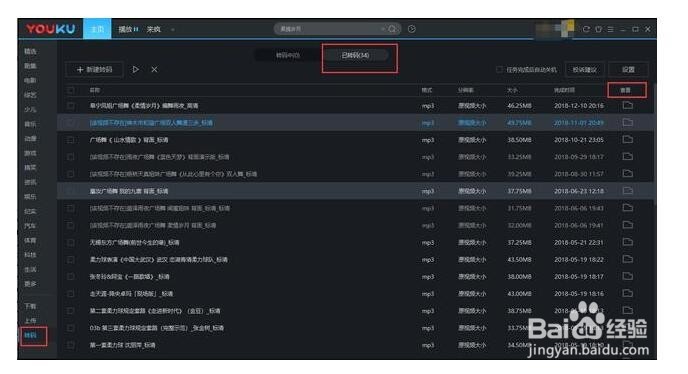The width and height of the screenshot is (688, 374).
Task: Expand the dropdown arrow after 关注 tab
Action: pos(173,29)
